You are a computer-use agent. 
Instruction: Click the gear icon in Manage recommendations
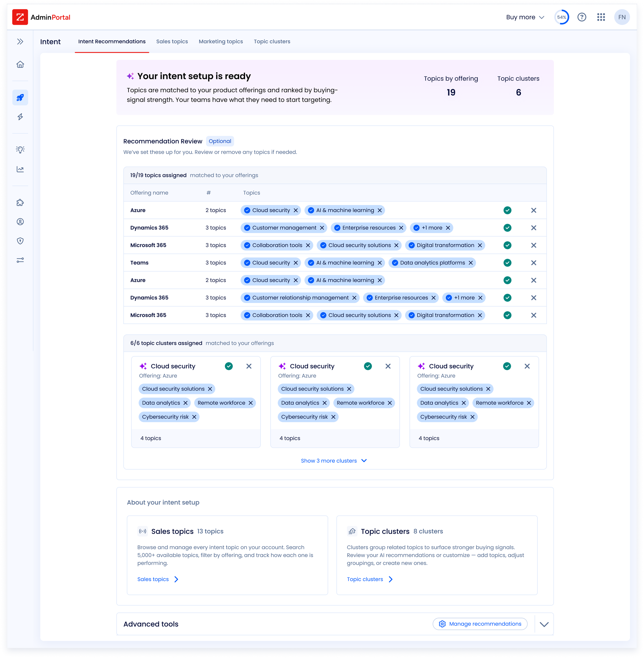click(x=442, y=624)
